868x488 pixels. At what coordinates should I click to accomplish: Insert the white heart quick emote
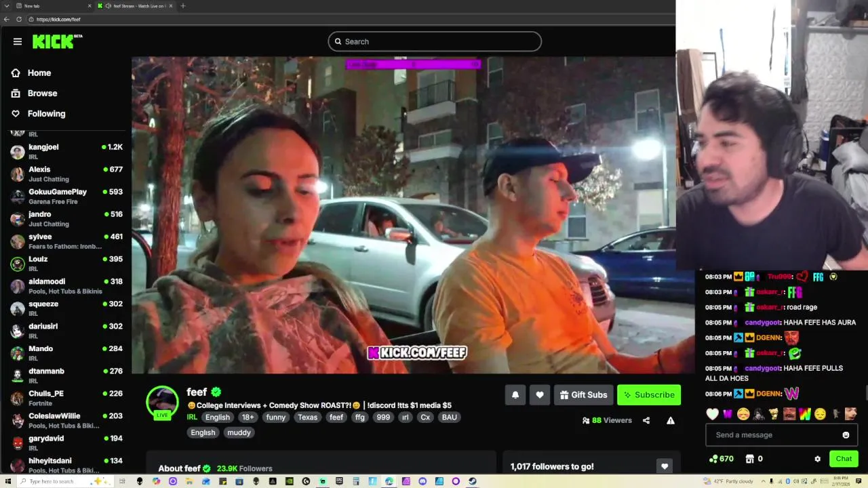[712, 413]
